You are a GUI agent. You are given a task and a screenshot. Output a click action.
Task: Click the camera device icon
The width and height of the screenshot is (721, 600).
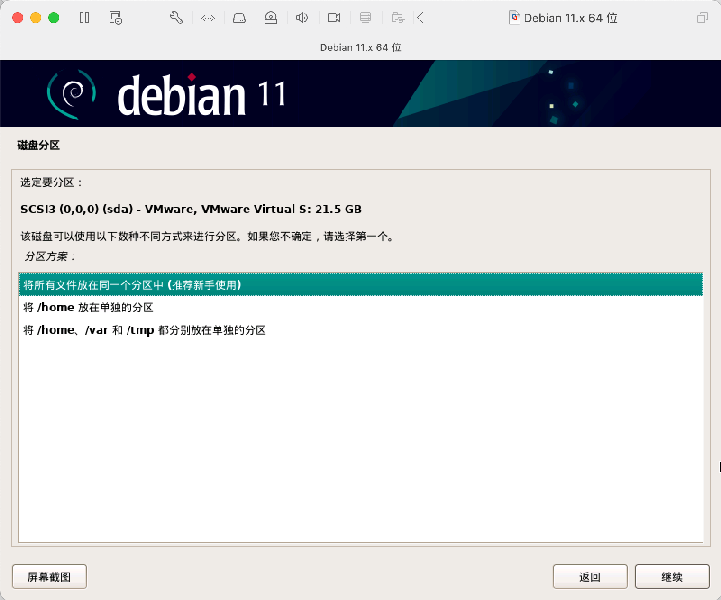(x=334, y=18)
